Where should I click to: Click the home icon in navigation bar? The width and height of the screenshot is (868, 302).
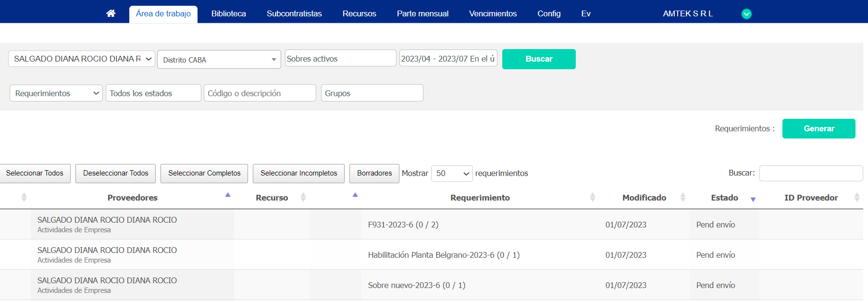[x=111, y=13]
